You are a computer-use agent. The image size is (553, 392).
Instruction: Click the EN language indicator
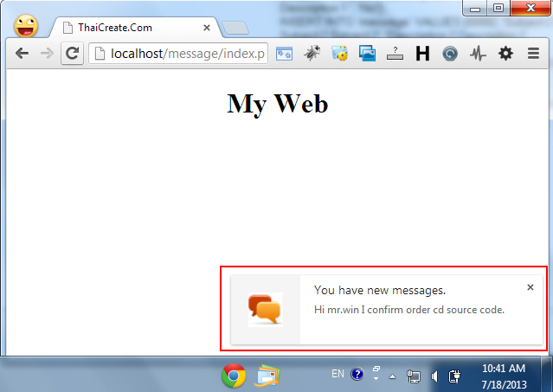click(x=338, y=374)
